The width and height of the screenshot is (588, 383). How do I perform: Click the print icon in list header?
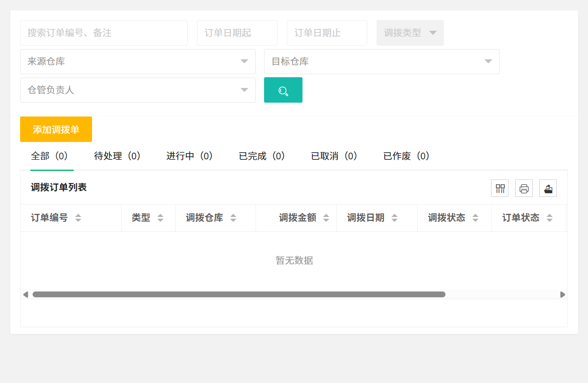click(x=524, y=188)
